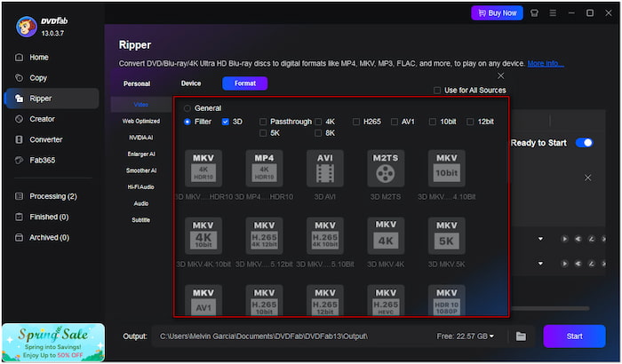Open the Copy module in sidebar
Viewport: 622px width, 364px height.
[52, 78]
